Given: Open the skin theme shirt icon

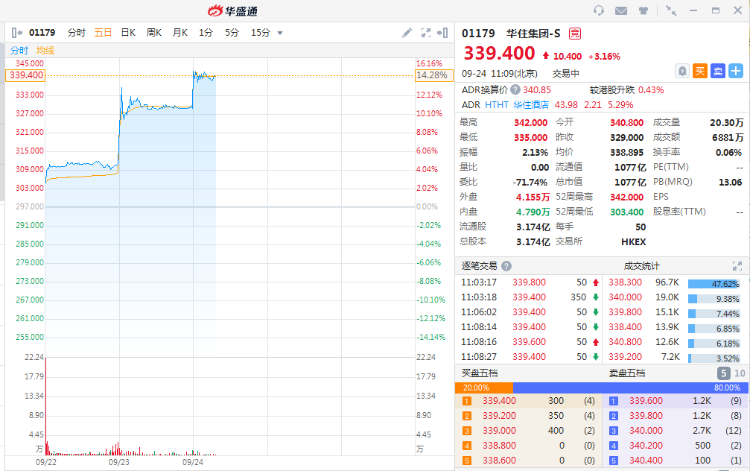Looking at the screenshot, I should 643,11.
